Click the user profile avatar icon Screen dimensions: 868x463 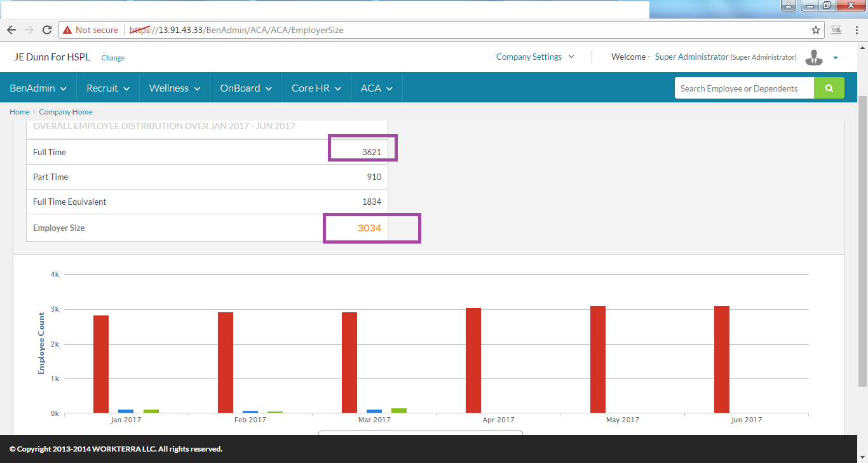click(x=813, y=57)
